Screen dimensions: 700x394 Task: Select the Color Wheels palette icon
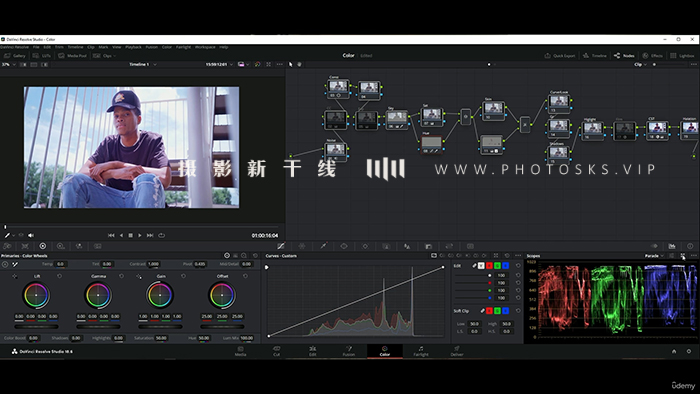pyautogui.click(x=42, y=246)
